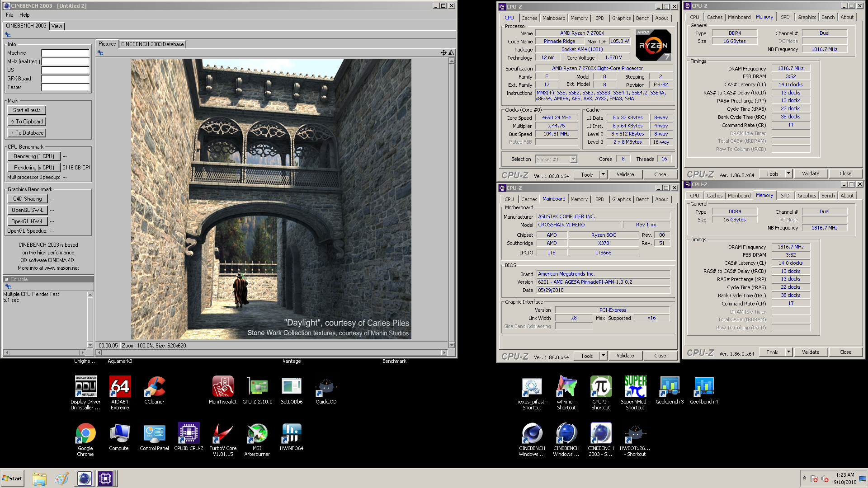Open Geekbench 4 desktop icon
Viewport: 868px width, 488px height.
704,389
